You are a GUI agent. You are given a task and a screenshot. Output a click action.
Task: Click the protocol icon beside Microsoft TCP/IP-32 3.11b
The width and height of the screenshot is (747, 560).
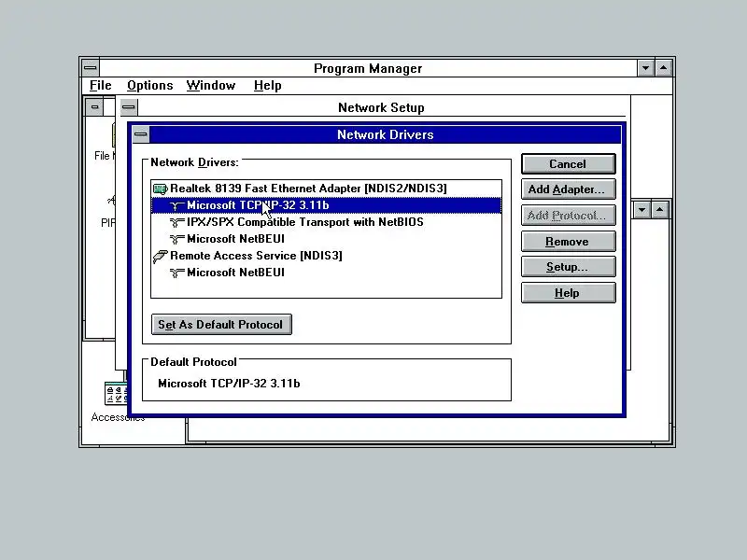click(x=176, y=205)
